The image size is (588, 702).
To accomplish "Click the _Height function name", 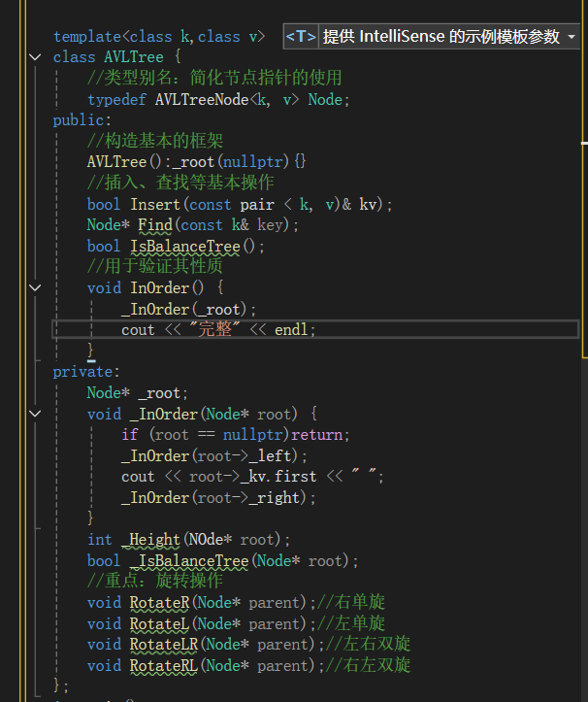I will [x=150, y=540].
